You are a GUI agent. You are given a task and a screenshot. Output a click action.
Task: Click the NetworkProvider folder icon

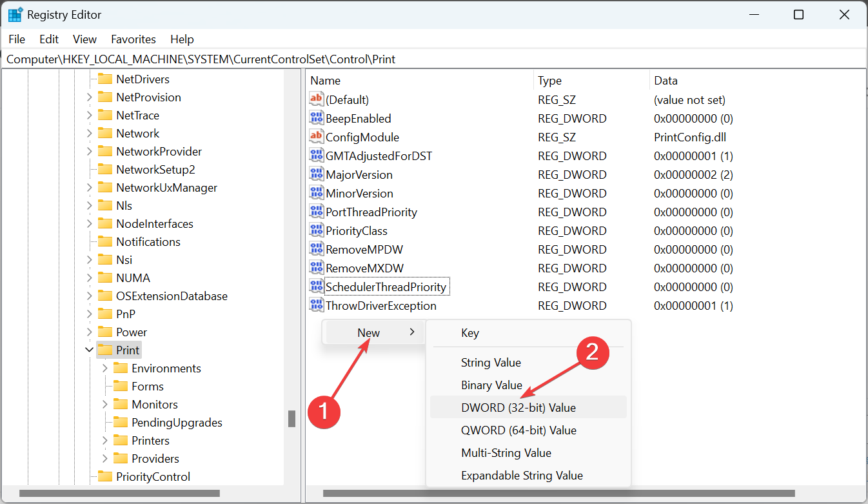coord(105,151)
